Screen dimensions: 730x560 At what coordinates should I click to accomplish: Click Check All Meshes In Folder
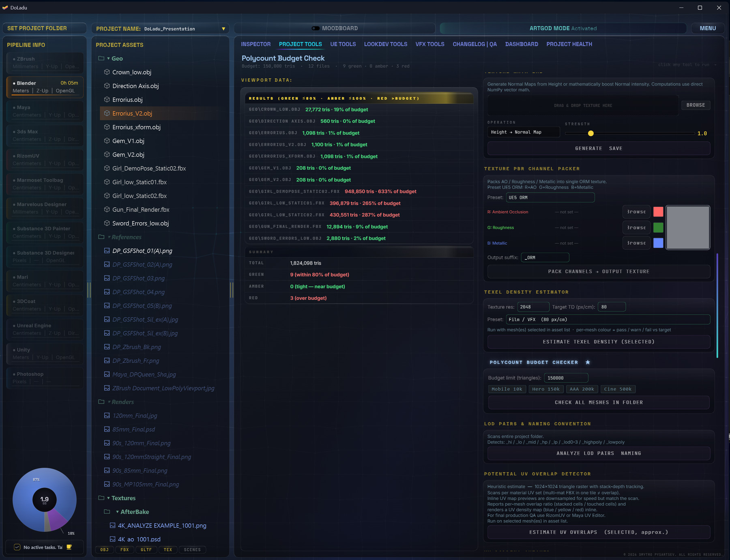pos(599,403)
